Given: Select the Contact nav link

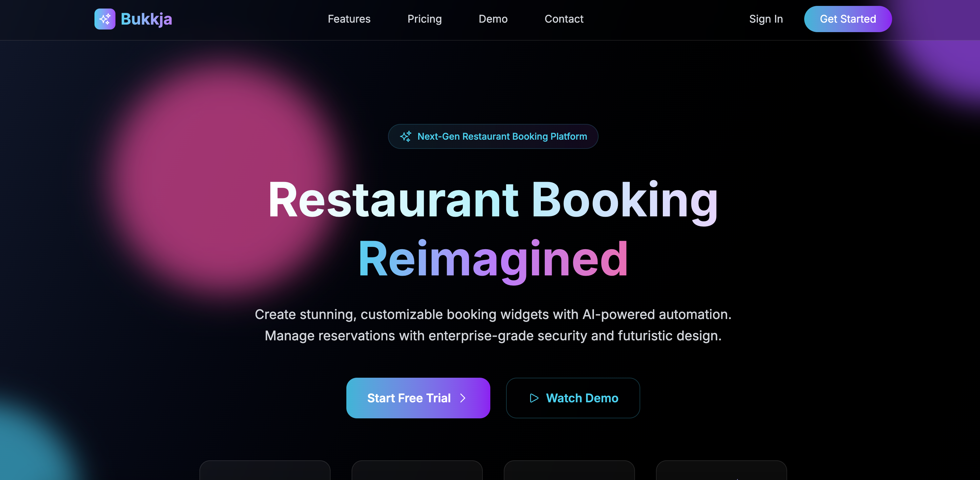Looking at the screenshot, I should 564,19.
